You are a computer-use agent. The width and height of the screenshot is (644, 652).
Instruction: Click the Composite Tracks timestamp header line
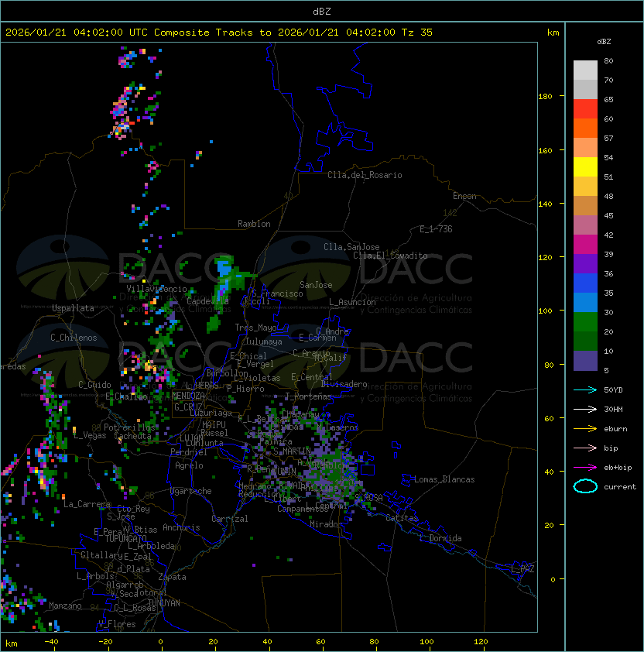[219, 33]
